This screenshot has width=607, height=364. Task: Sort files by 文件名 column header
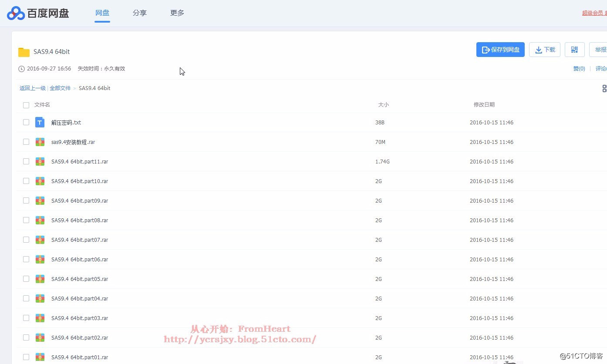pos(42,105)
